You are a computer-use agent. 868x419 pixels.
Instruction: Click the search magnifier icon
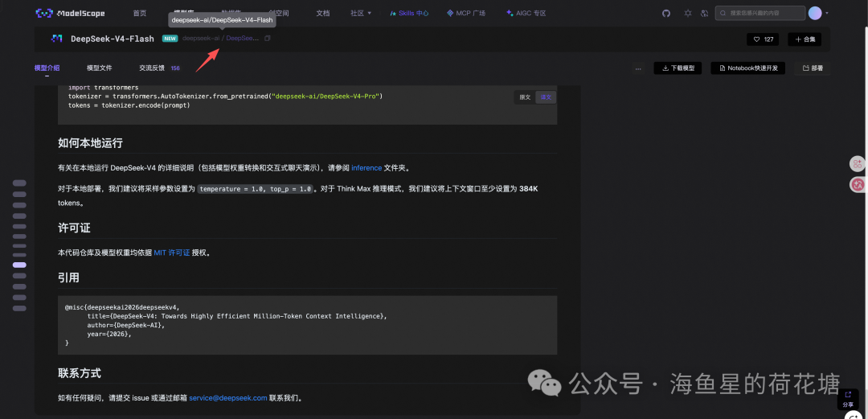(723, 14)
